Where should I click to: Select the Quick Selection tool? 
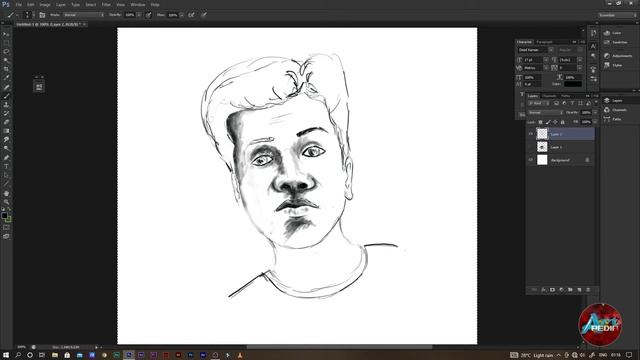pyautogui.click(x=6, y=60)
